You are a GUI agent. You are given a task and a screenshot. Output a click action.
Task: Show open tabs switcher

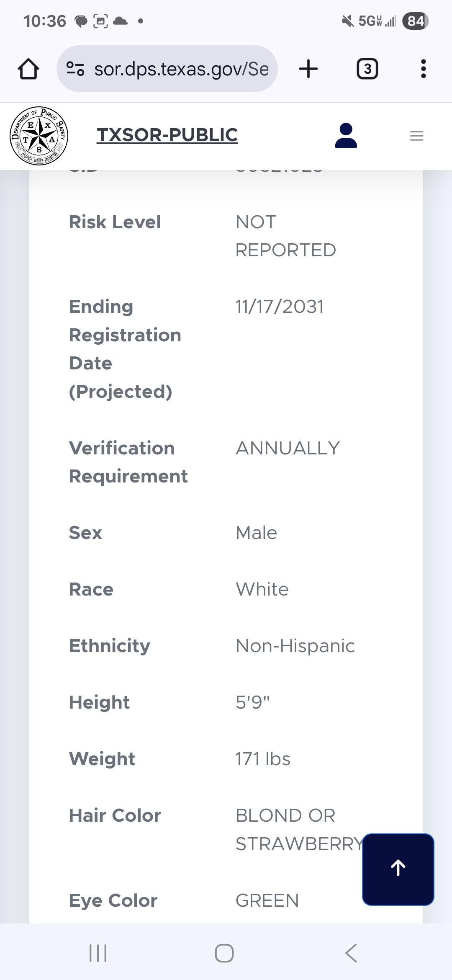pyautogui.click(x=367, y=69)
